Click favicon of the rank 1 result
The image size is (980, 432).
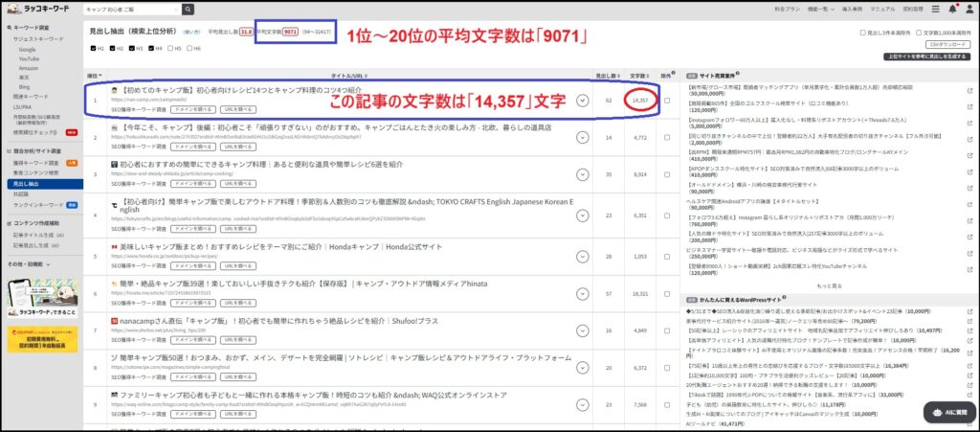[x=115, y=91]
